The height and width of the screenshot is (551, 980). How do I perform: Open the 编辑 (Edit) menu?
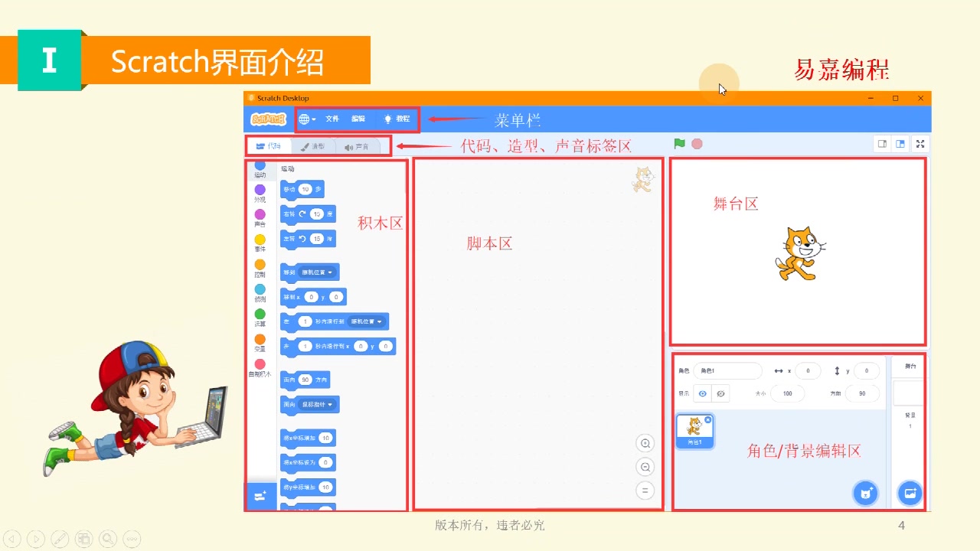tap(358, 119)
